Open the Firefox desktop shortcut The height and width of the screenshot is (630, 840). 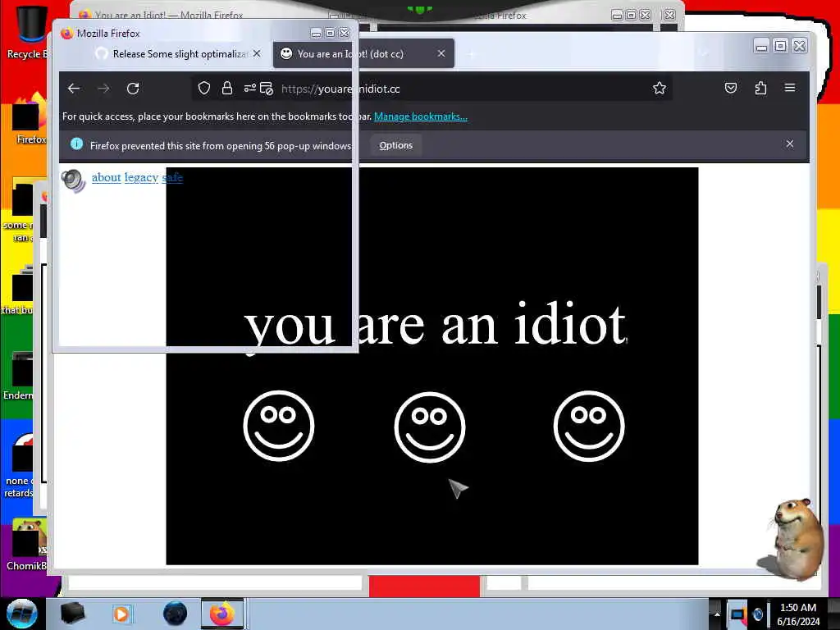pyautogui.click(x=30, y=118)
